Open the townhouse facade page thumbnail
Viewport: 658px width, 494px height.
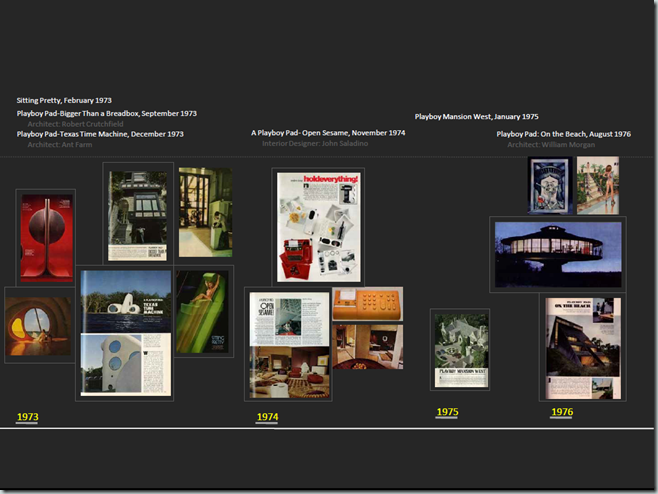138,215
